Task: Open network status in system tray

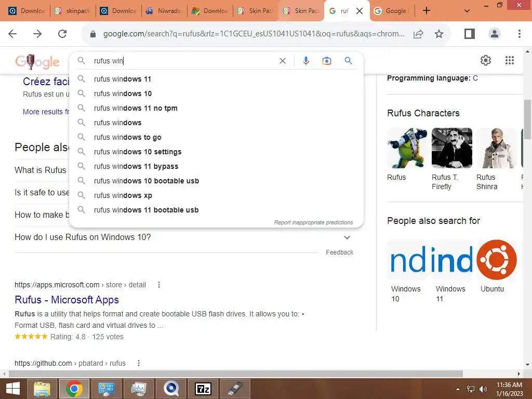Action: click(471, 389)
